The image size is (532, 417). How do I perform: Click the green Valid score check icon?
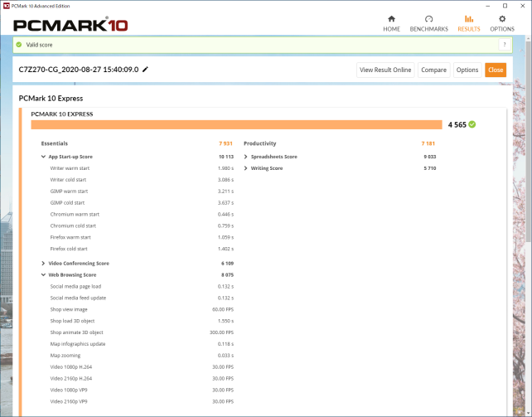coord(19,45)
